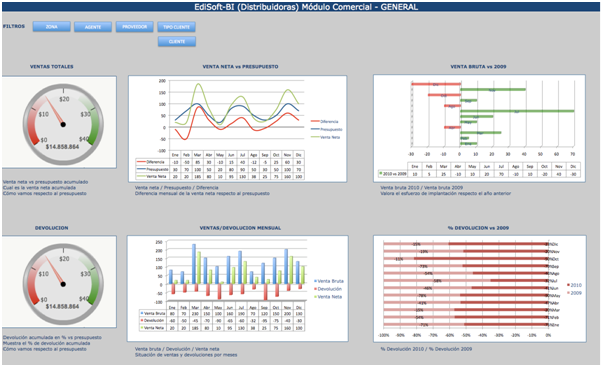
Task: Click the VENTA BRUTA vs 2009 chart title
Action: pyautogui.click(x=478, y=66)
